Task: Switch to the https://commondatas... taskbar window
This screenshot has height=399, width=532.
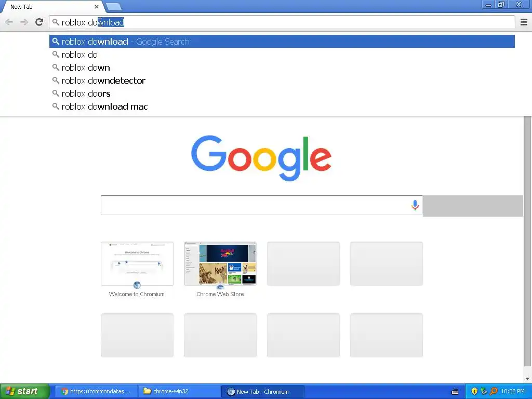Action: click(x=96, y=391)
